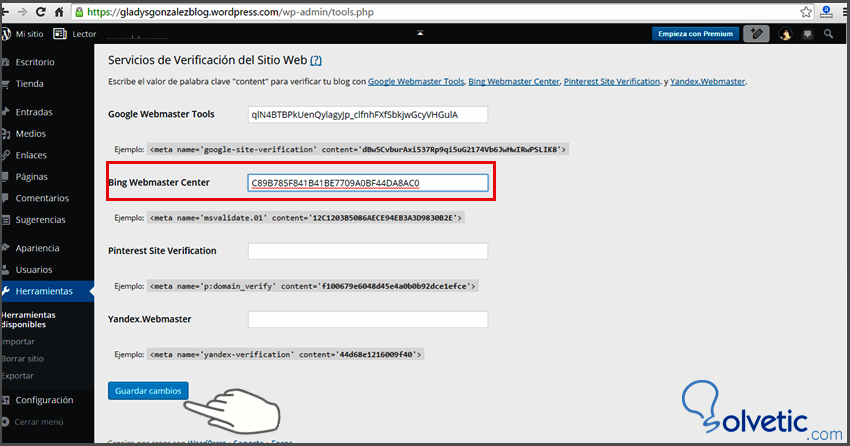This screenshot has height=446, width=850.
Task: Click the (?) help link beside heading
Action: click(315, 60)
